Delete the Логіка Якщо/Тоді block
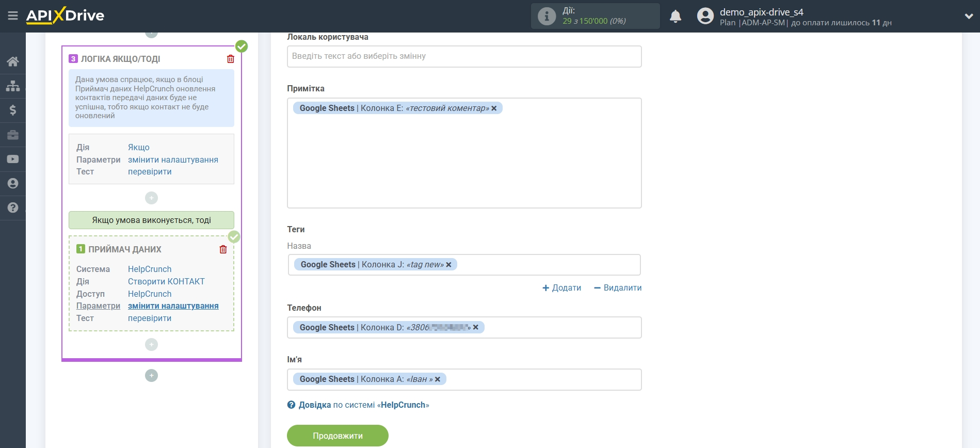The width and height of the screenshot is (980, 448). click(x=231, y=59)
